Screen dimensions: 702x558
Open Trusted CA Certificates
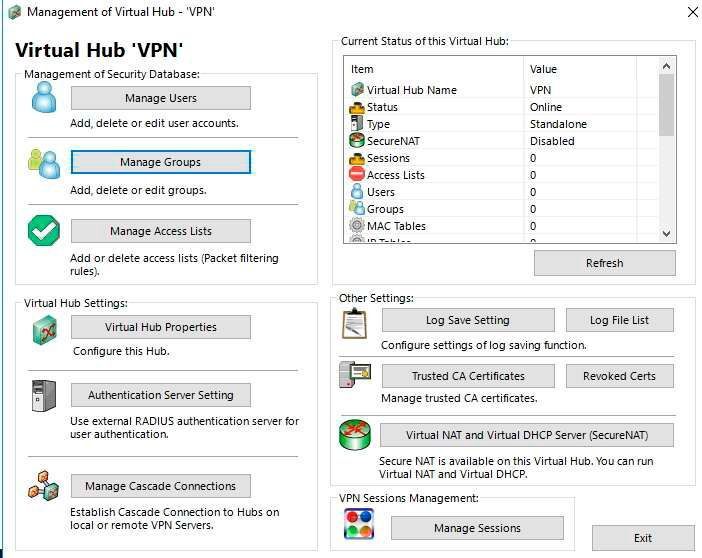468,376
